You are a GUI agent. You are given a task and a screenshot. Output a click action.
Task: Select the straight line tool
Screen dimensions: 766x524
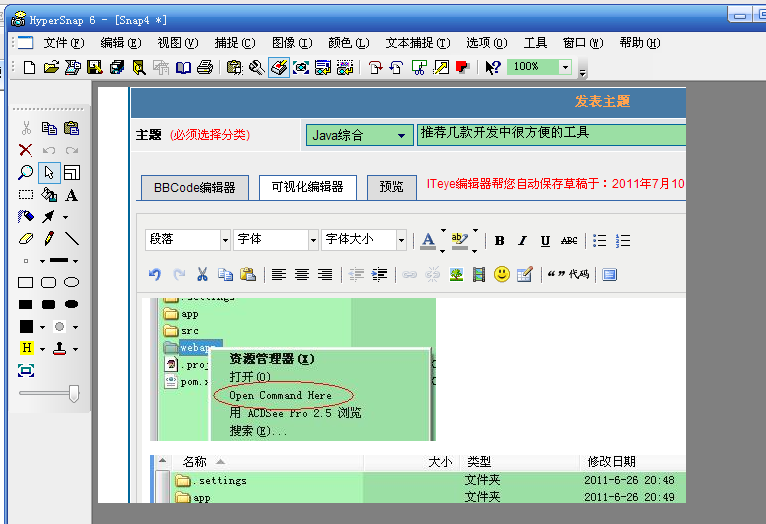pos(72,238)
